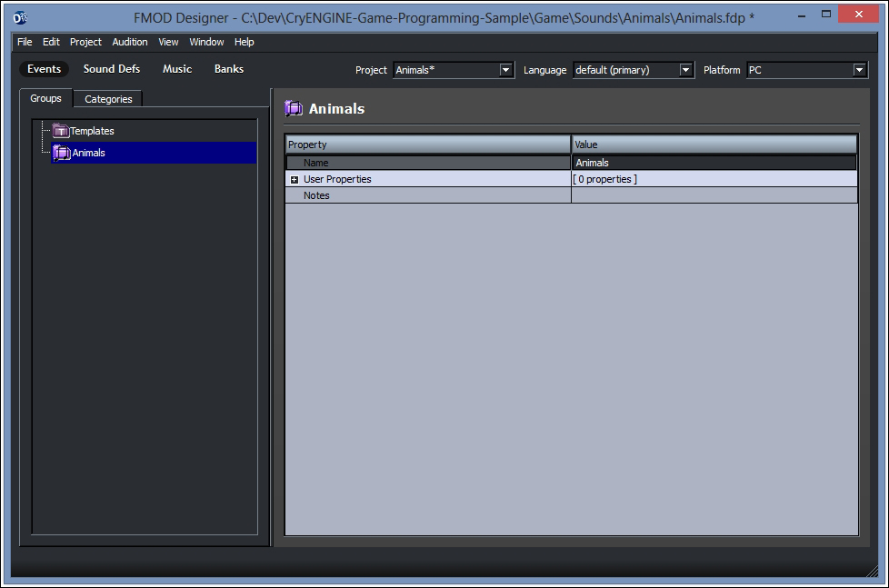Switch to the Music view
The width and height of the screenshot is (889, 588).
(177, 68)
